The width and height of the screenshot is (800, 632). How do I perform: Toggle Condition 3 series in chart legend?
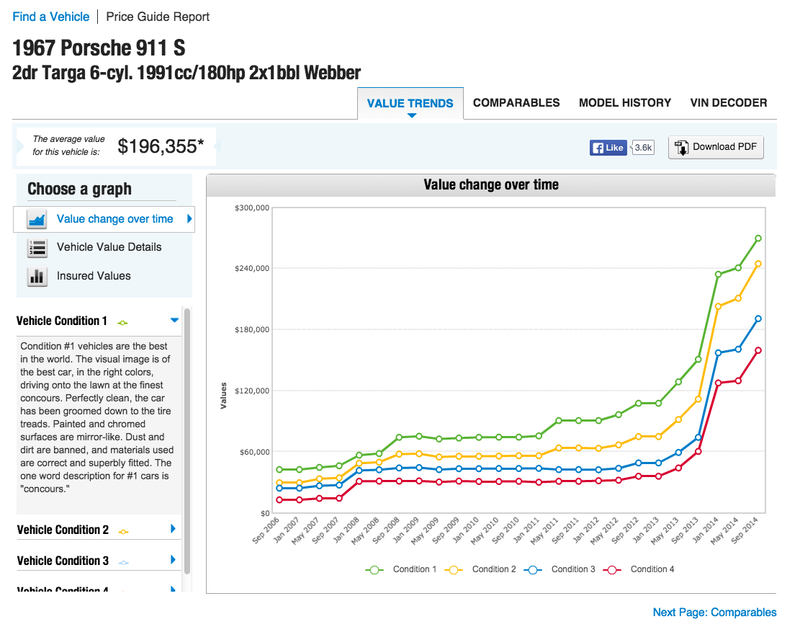[x=559, y=569]
